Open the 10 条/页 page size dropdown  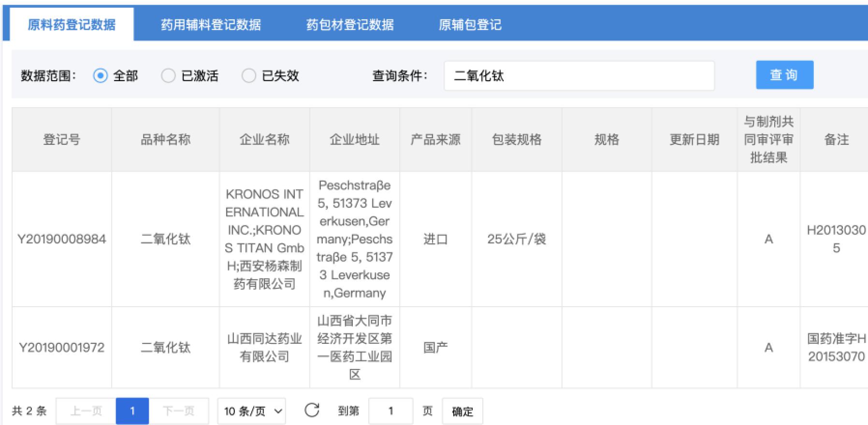click(x=252, y=411)
